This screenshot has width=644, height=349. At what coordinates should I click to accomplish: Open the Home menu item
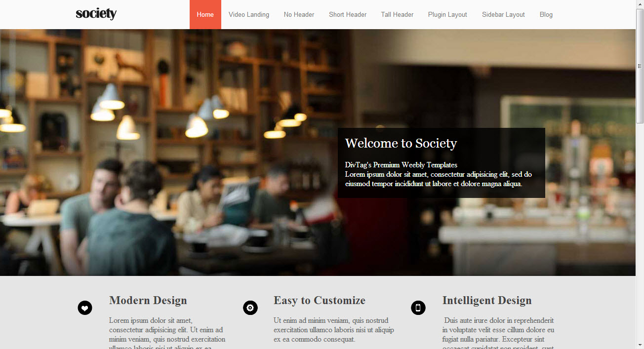click(x=205, y=14)
